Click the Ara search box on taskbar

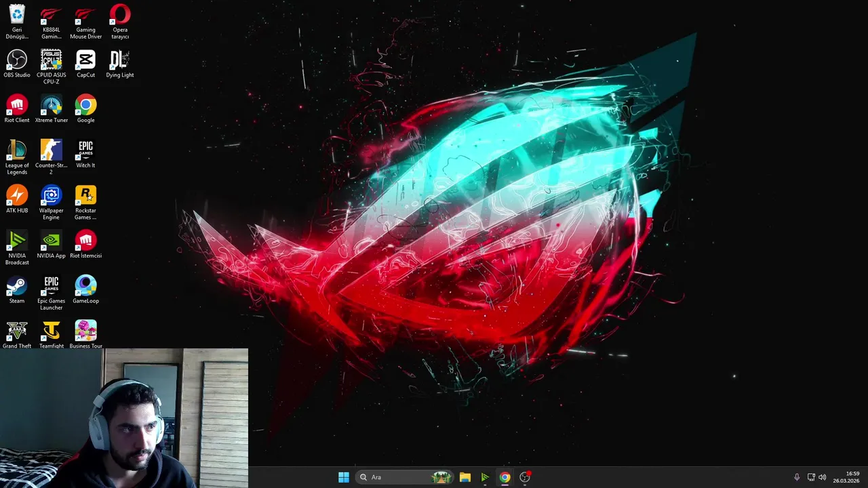(405, 477)
